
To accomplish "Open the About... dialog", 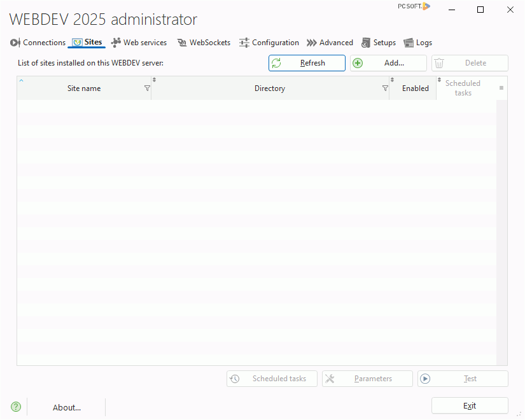I will point(67,407).
